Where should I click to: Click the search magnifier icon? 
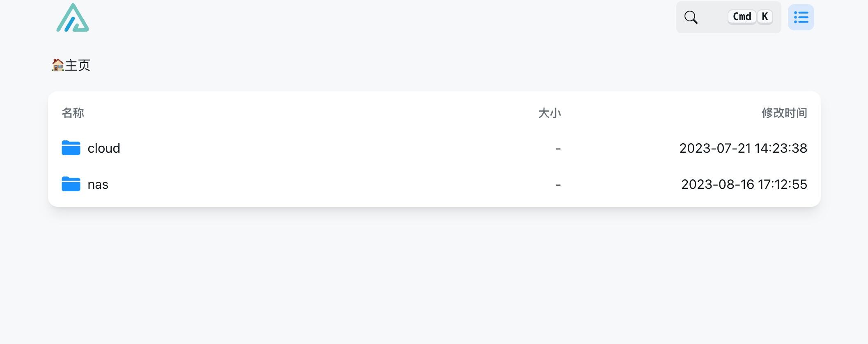691,17
